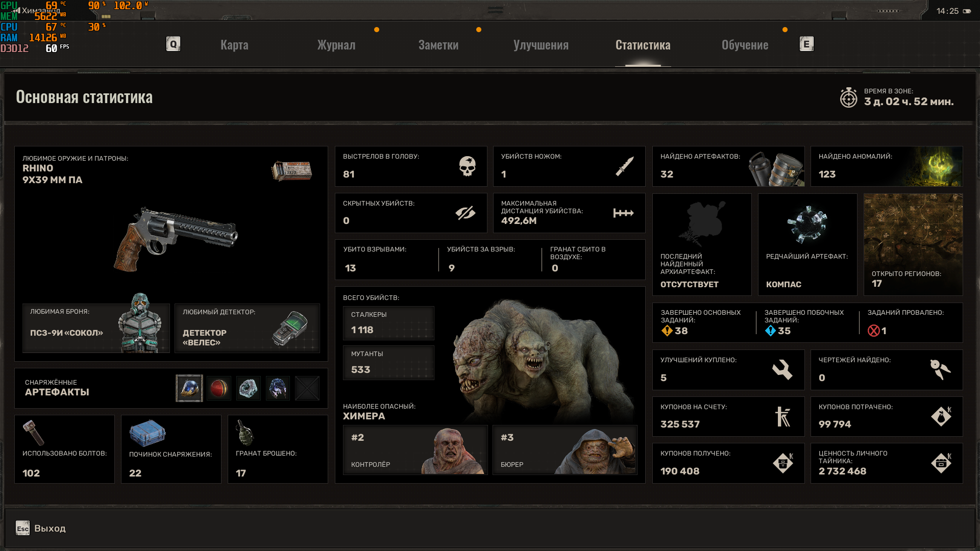Select the Мутанты kill count box
This screenshot has height=551, width=980.
388,362
